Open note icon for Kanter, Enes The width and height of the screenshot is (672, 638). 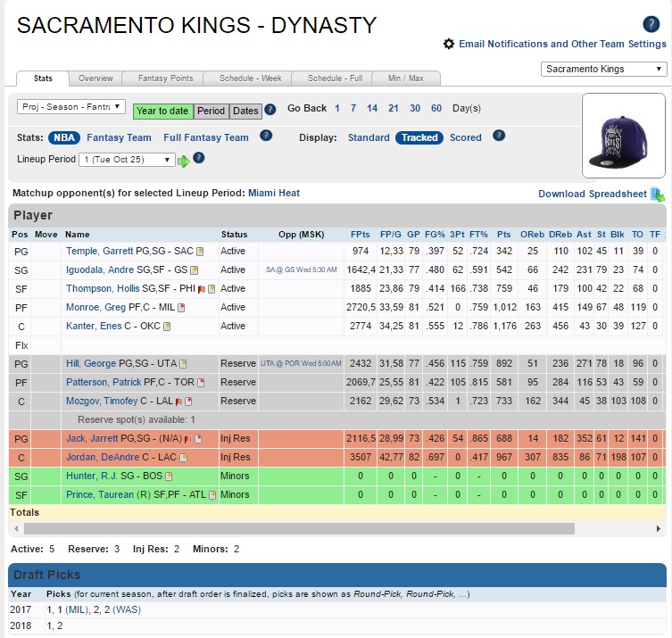[167, 327]
